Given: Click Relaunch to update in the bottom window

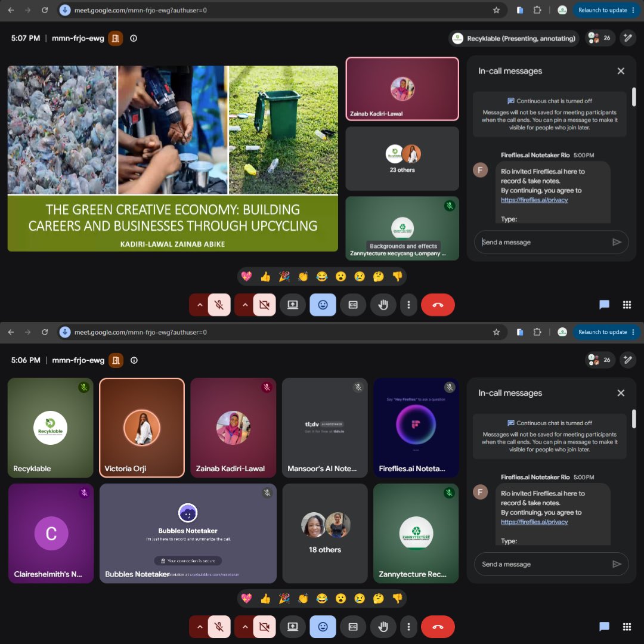Looking at the screenshot, I should (x=602, y=332).
